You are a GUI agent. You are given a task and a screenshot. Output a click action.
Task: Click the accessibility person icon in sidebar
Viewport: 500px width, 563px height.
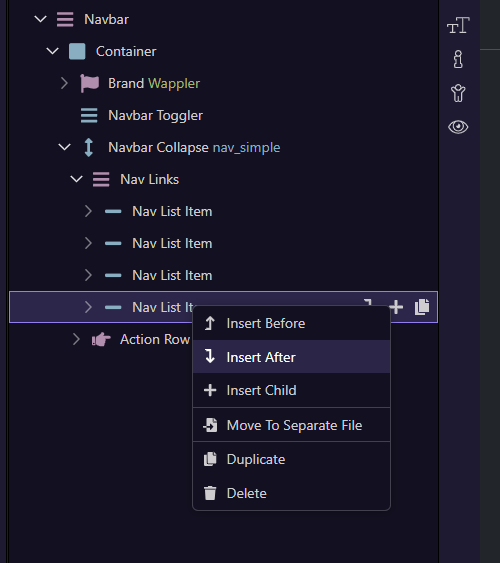point(458,93)
